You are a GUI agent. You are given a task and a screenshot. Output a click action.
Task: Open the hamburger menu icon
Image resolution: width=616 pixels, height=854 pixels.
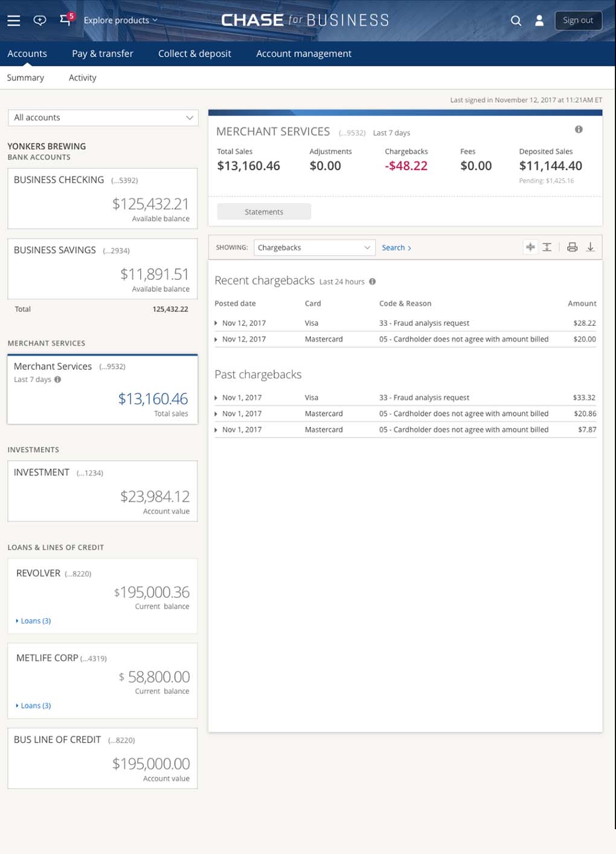(x=13, y=21)
